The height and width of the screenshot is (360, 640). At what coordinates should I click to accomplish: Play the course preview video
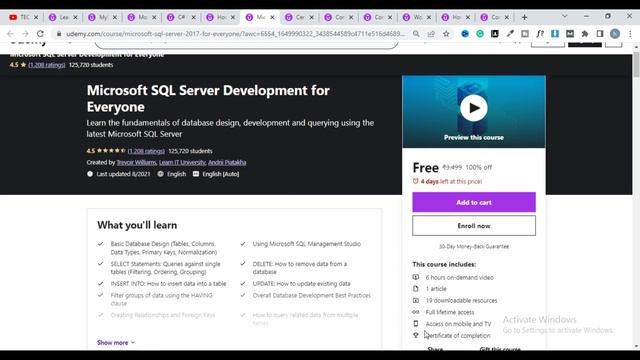(x=473, y=108)
